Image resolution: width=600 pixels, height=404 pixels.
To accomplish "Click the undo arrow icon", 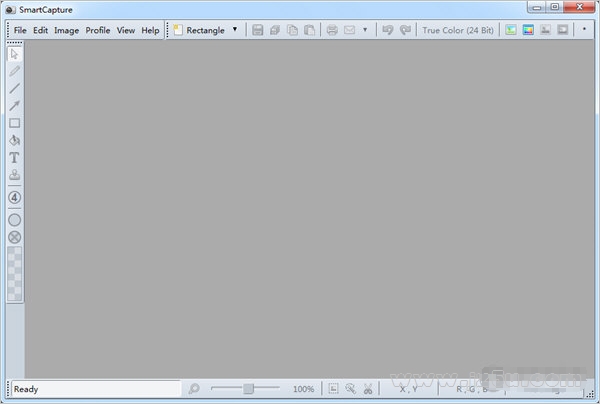I will 388,30.
